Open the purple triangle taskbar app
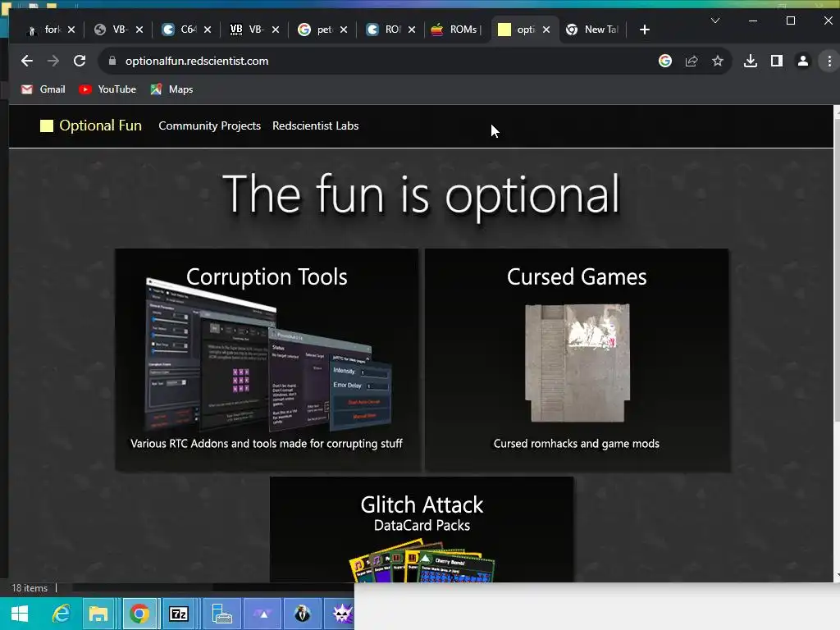 point(263,614)
